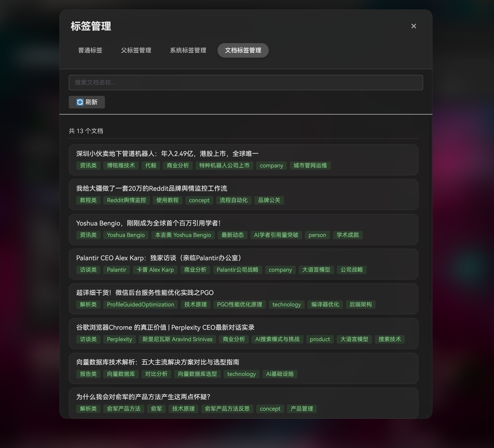
Task: Click the Yoshua Bengio tag chip
Action: (x=126, y=235)
